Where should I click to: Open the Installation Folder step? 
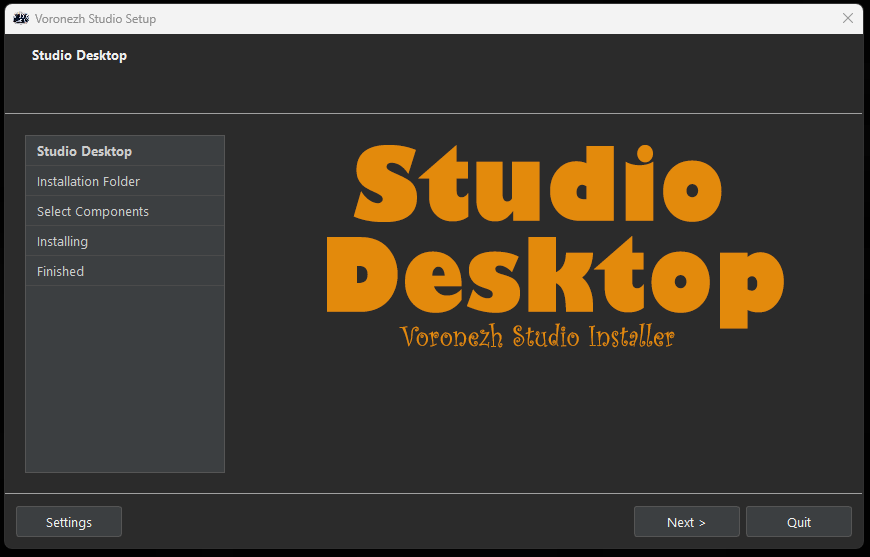[125, 181]
